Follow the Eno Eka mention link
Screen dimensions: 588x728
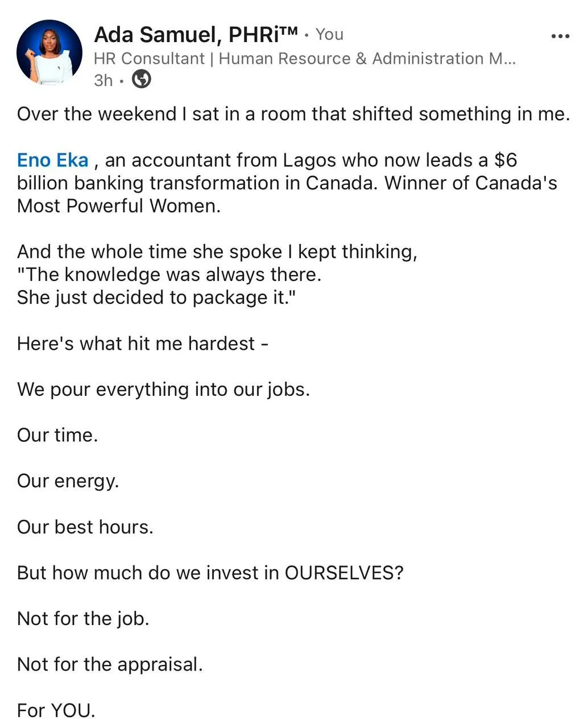point(53,160)
